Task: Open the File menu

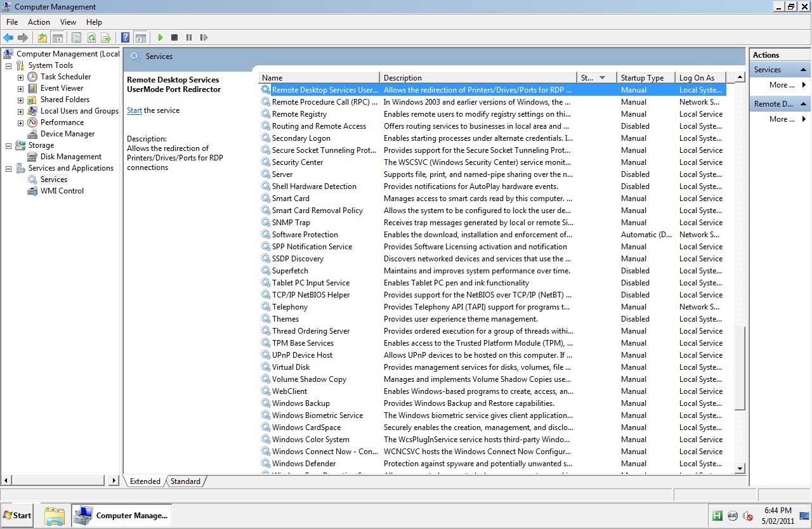Action: click(x=12, y=22)
